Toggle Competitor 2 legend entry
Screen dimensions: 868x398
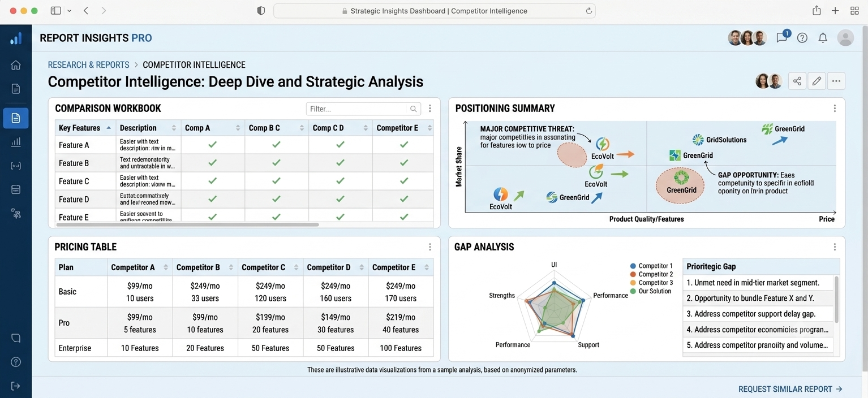(652, 274)
